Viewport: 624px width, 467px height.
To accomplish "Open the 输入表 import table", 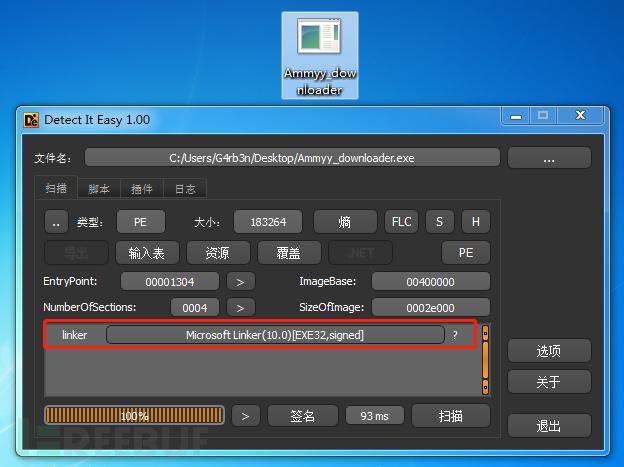I will pyautogui.click(x=147, y=253).
